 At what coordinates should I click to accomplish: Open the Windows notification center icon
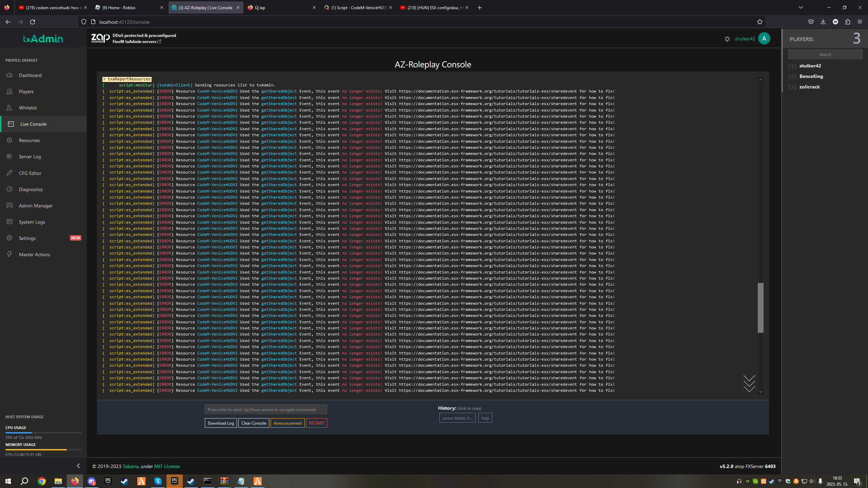tap(857, 481)
